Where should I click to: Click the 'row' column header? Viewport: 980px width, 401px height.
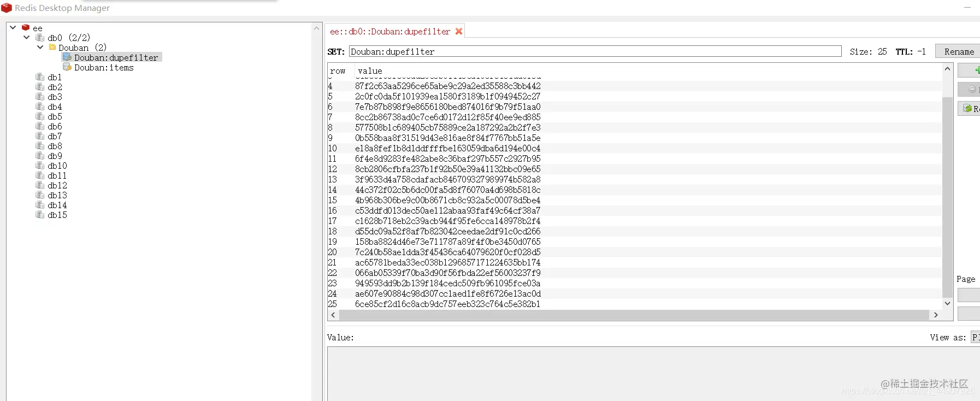pyautogui.click(x=338, y=71)
